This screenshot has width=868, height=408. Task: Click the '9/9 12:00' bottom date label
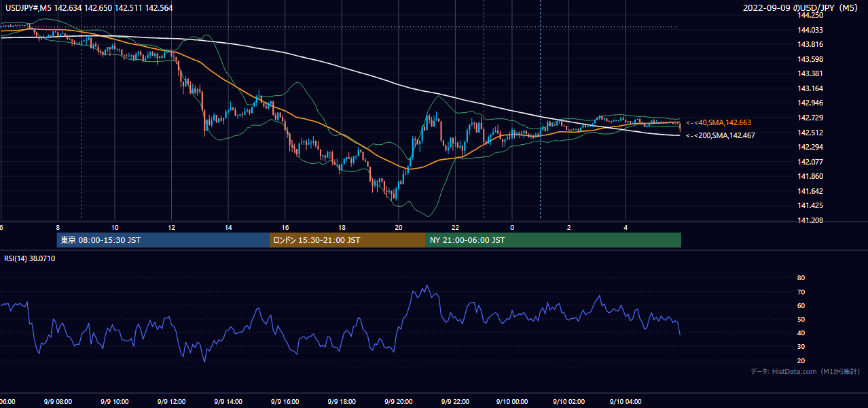pos(171,401)
